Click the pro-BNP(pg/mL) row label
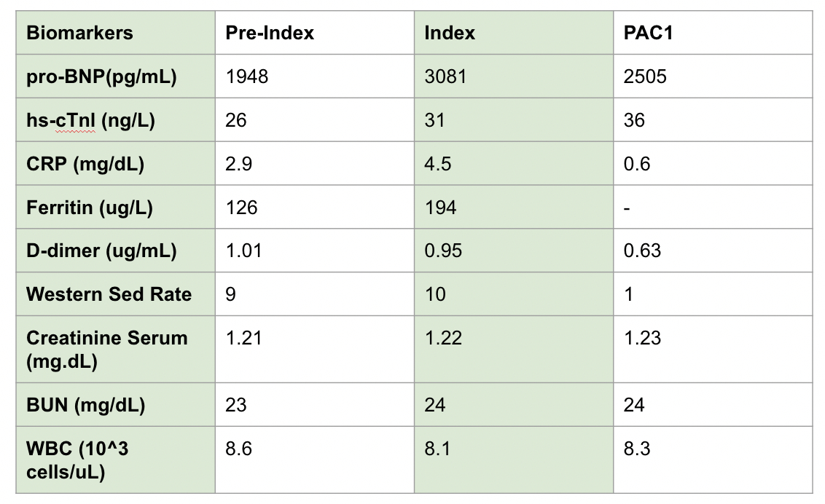The image size is (825, 504). click(x=101, y=76)
